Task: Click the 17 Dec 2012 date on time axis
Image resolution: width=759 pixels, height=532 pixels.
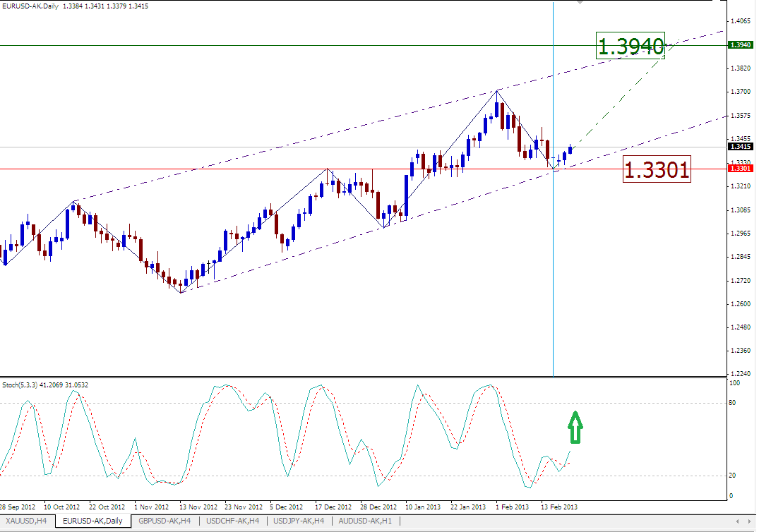Action: tap(333, 507)
